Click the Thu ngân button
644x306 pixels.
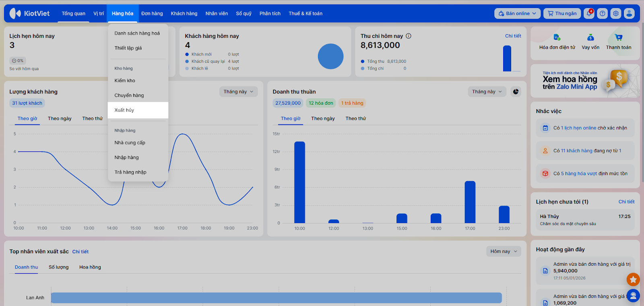pos(562,13)
